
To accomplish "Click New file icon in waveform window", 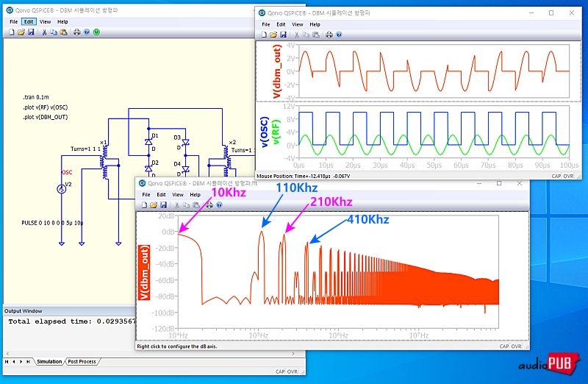I will click(x=264, y=35).
